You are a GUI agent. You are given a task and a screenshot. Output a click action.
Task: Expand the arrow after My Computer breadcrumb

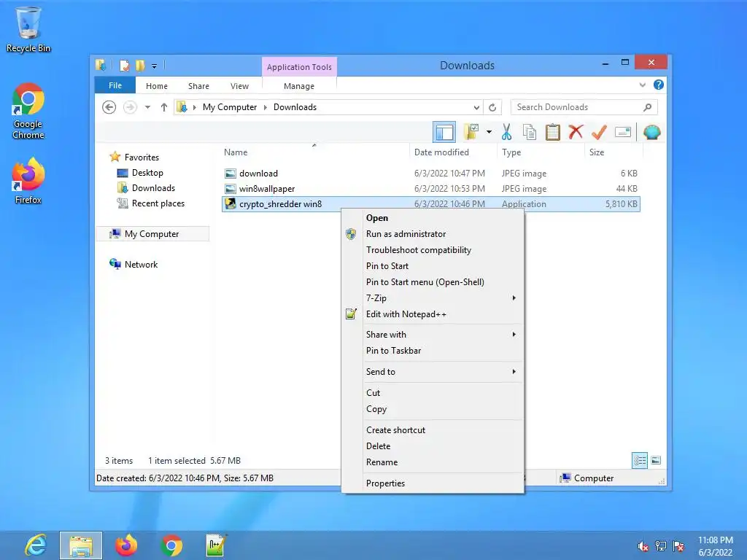pos(266,107)
